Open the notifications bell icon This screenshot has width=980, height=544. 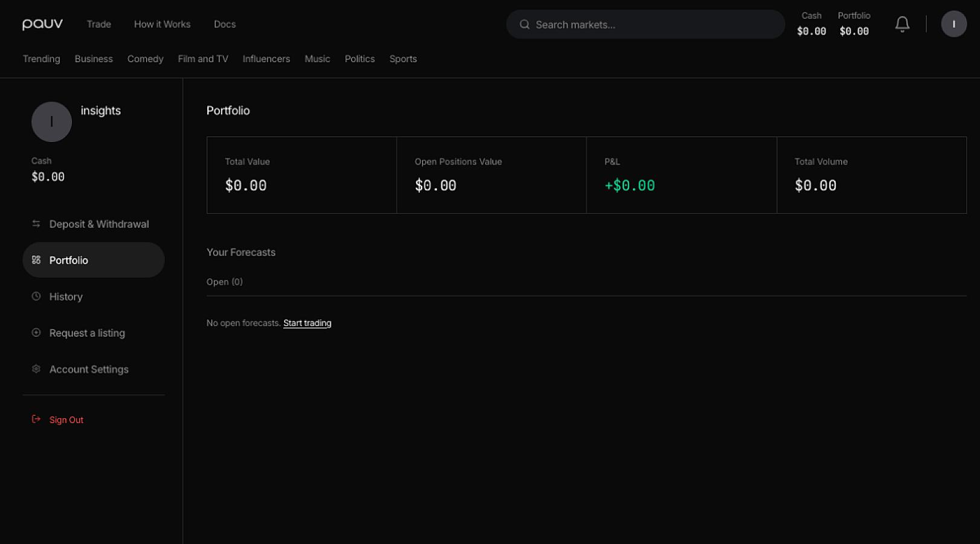click(902, 24)
